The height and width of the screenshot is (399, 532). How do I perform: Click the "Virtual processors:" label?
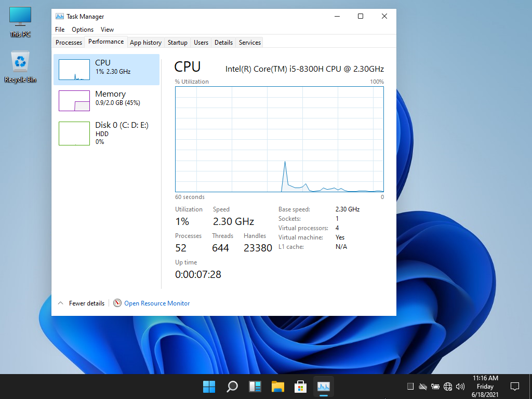point(303,228)
